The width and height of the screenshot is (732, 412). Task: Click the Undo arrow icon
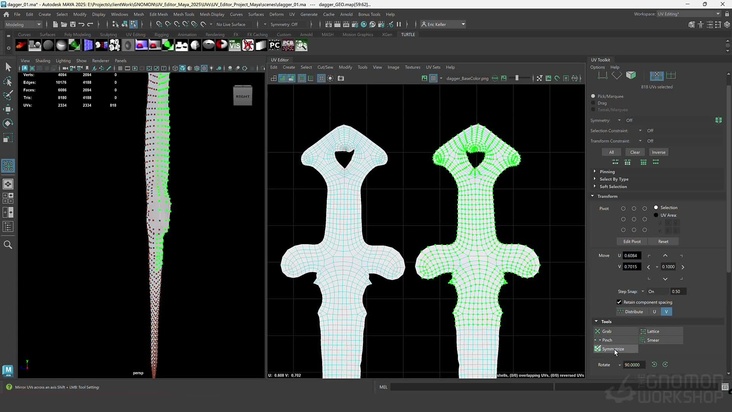[x=82, y=24]
